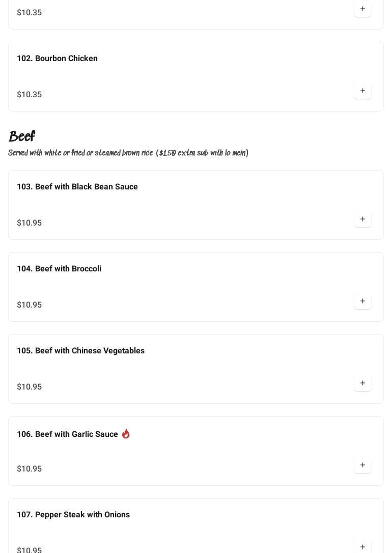View 105. Beef with Chinese Vegetables
This screenshot has height=553, width=392.
pos(80,351)
